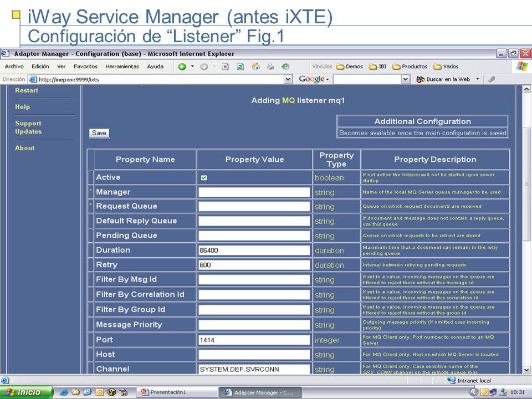Viewport: 532px width, 399px height.
Task: Click the page icon beside the address URL
Action: [33, 79]
